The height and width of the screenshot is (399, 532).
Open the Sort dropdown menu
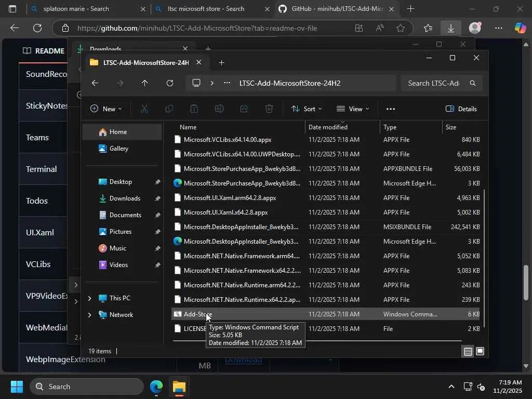click(x=307, y=109)
